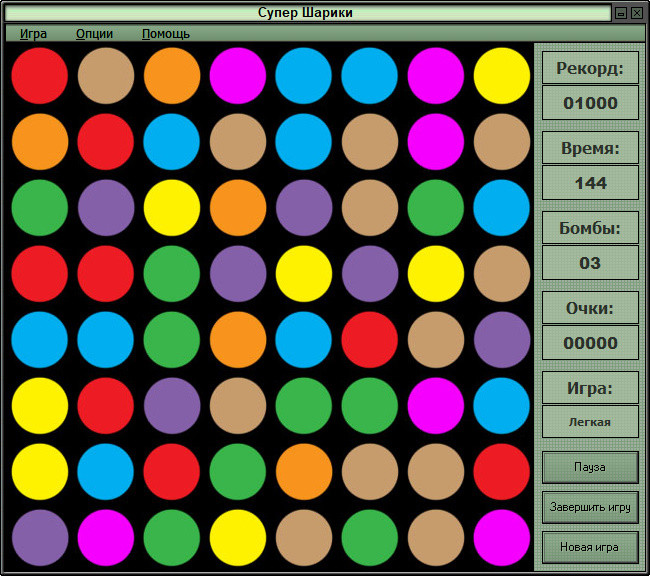Pick the yellow ball in the third row
The height and width of the screenshot is (576, 650).
(172, 207)
